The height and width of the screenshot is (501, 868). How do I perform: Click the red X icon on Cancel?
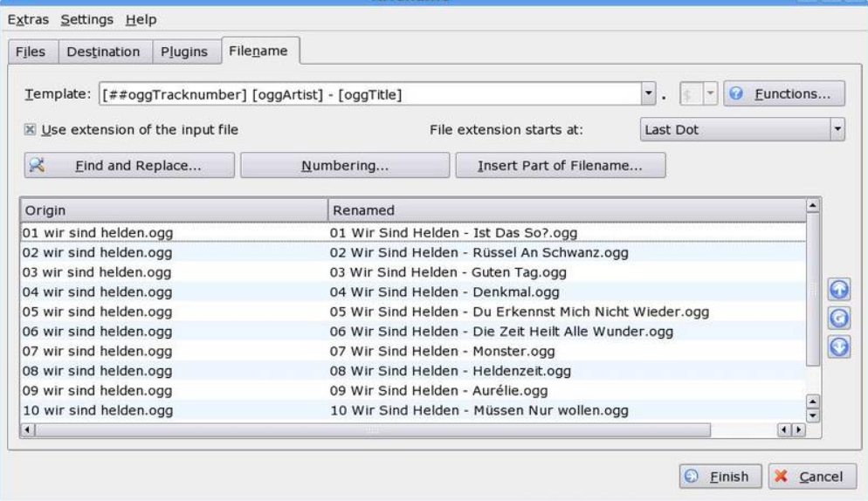tap(781, 476)
